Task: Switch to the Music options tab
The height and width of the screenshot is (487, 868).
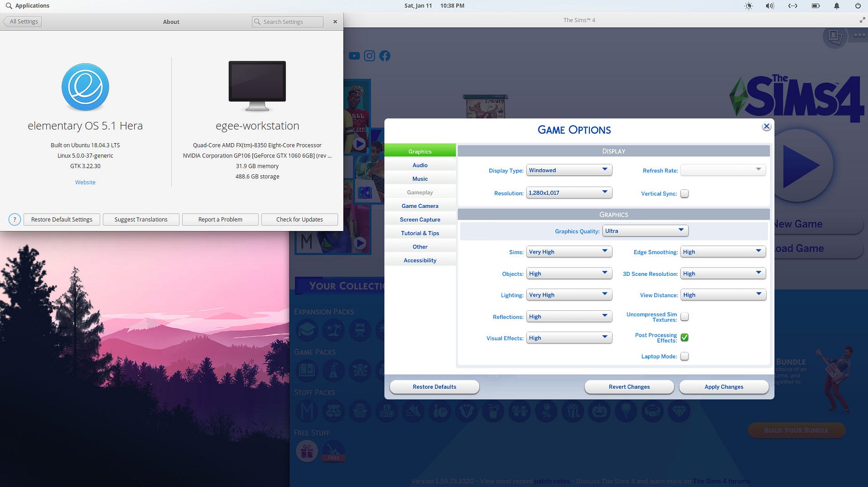Action: pos(420,179)
